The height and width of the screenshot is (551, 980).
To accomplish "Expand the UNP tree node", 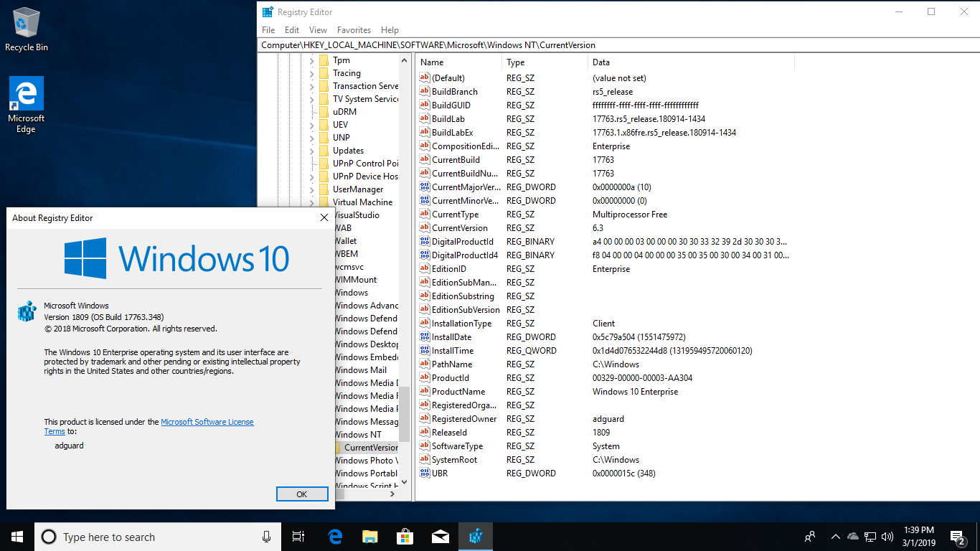I will tap(311, 138).
